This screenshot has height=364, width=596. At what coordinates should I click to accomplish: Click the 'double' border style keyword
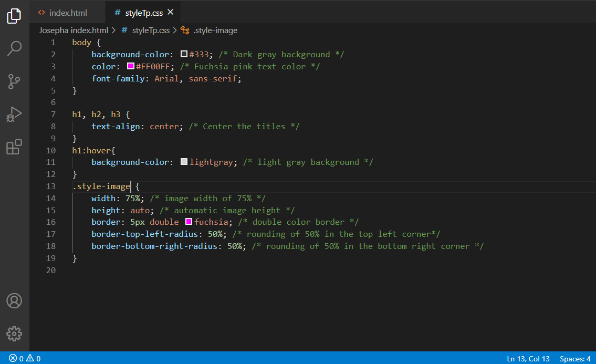pos(164,222)
